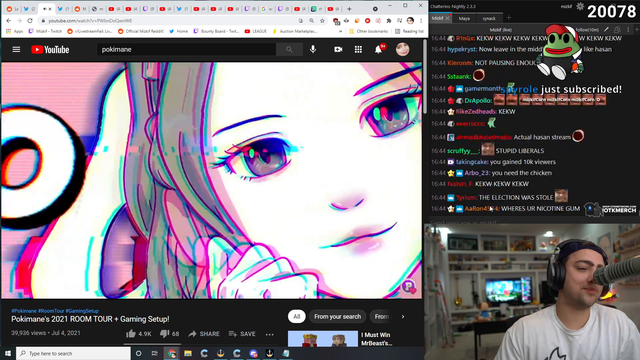This screenshot has height=360, width=640.
Task: Show more filter chips with right chevron
Action: [x=402, y=316]
